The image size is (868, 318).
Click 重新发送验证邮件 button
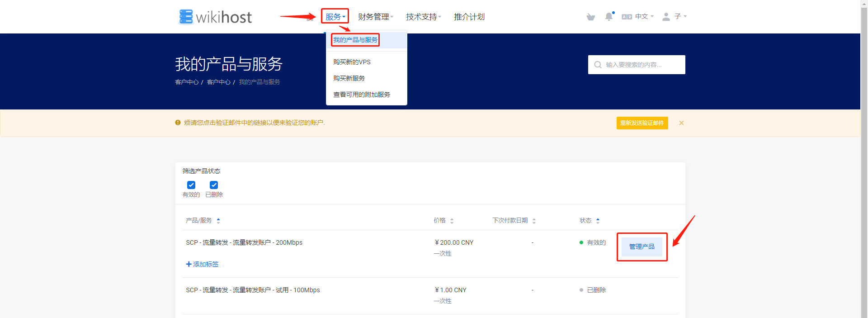642,123
